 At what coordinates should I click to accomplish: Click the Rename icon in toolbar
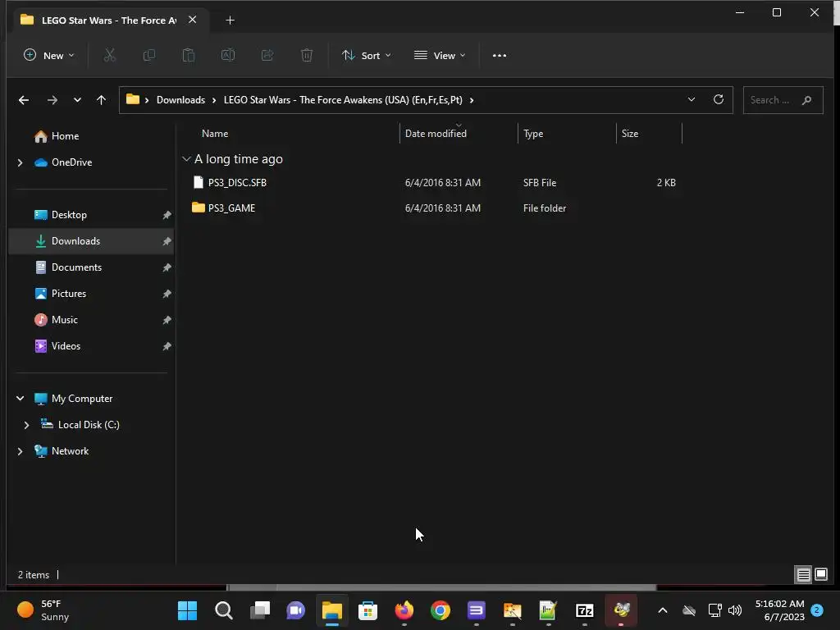[228, 55]
